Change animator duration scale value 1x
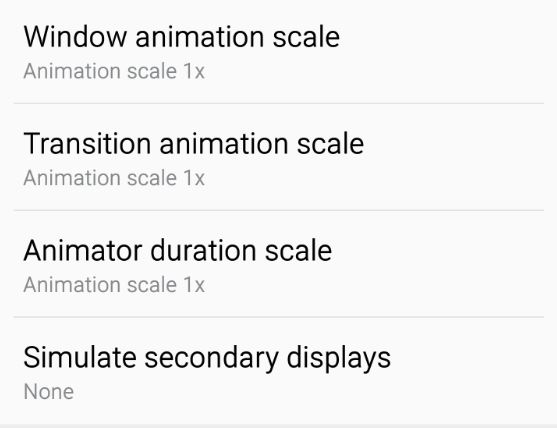The height and width of the screenshot is (428, 557). [114, 285]
